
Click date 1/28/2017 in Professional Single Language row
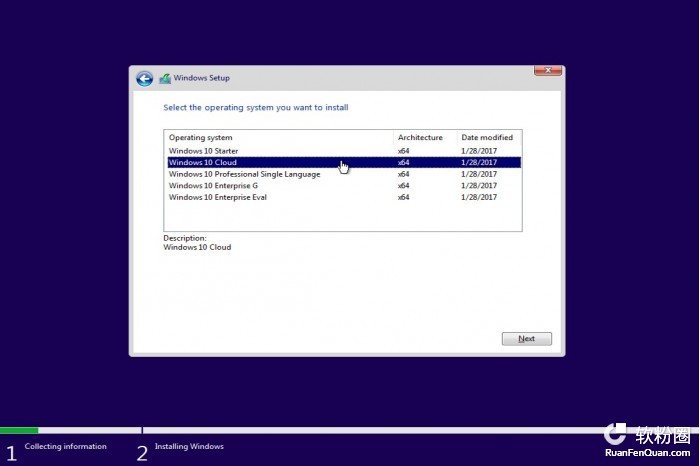pos(479,174)
